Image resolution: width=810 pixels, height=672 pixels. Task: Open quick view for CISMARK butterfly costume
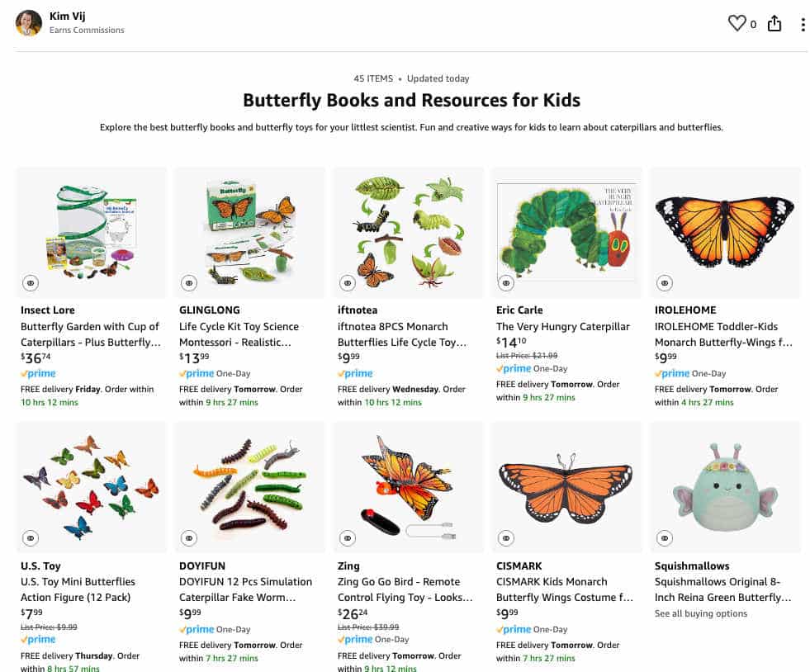tap(506, 538)
